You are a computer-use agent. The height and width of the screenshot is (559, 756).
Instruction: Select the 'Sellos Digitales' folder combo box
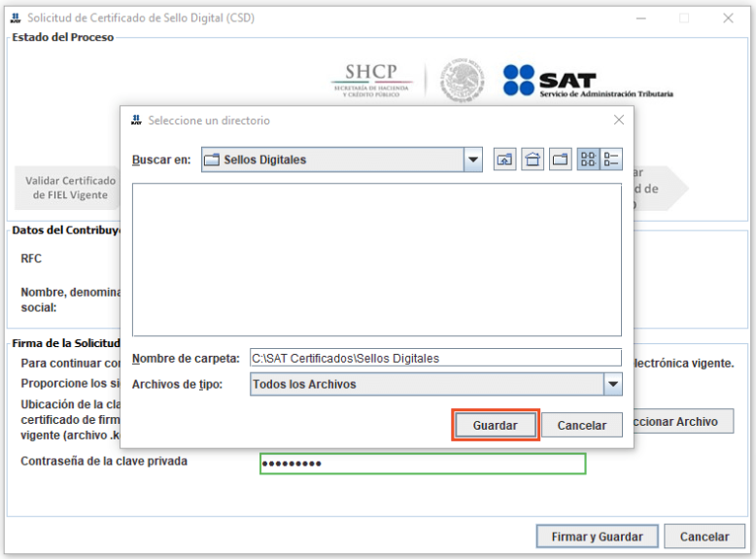tap(332, 160)
